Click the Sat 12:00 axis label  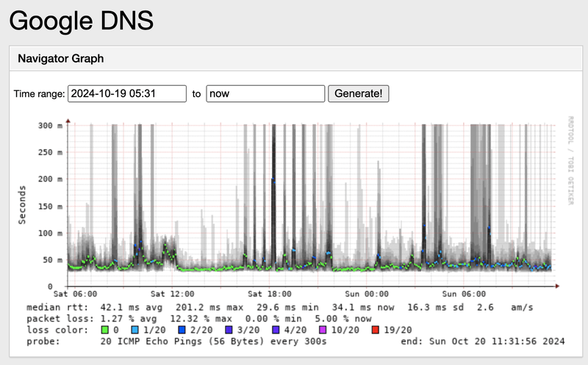[x=173, y=294]
